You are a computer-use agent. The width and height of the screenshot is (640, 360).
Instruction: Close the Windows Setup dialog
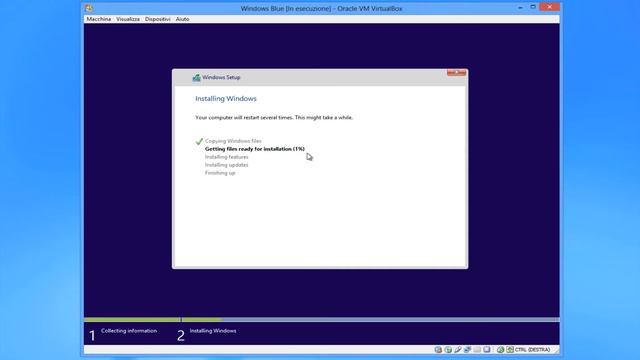(456, 73)
